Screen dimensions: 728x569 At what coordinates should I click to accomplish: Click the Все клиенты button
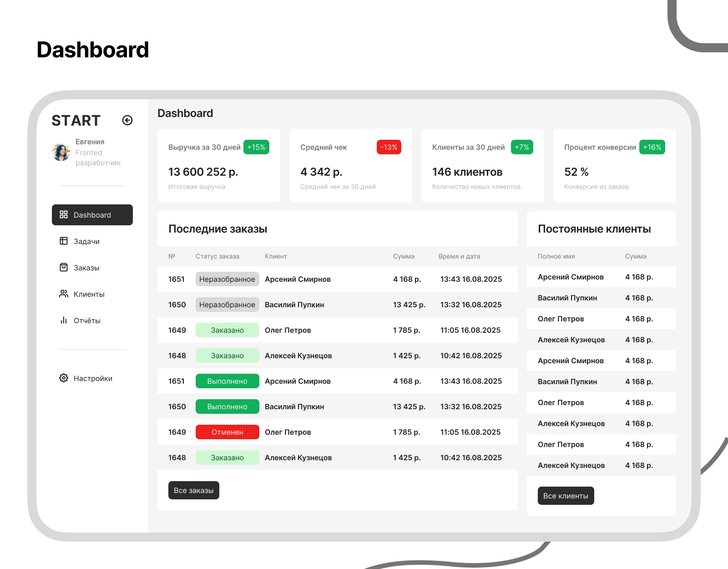(566, 496)
